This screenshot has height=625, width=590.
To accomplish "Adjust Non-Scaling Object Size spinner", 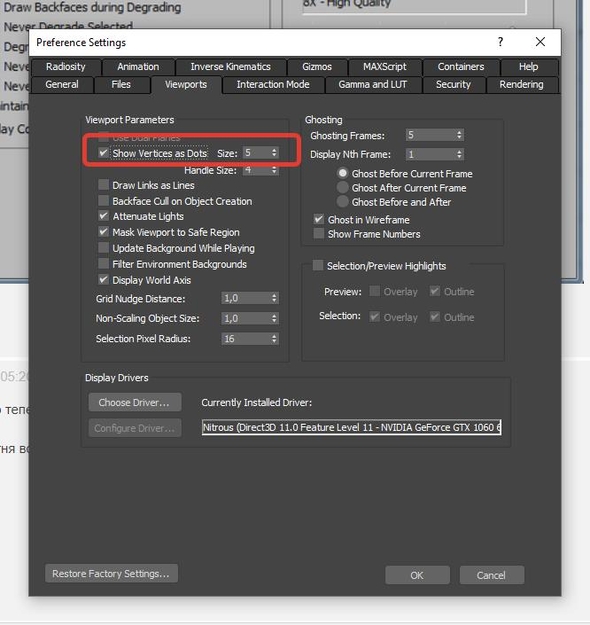I will [274, 318].
